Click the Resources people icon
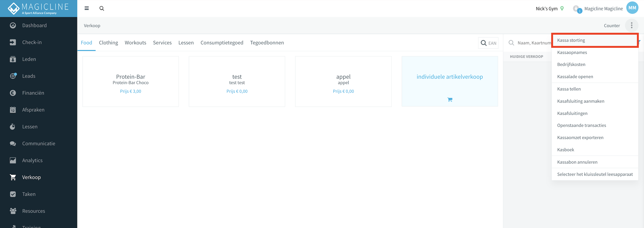644x228 pixels. [x=13, y=211]
